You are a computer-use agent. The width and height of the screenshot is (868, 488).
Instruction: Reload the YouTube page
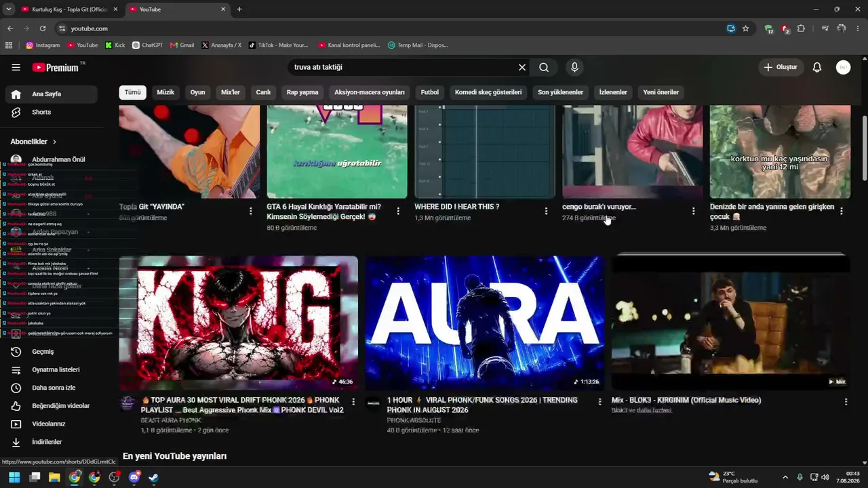coord(43,28)
